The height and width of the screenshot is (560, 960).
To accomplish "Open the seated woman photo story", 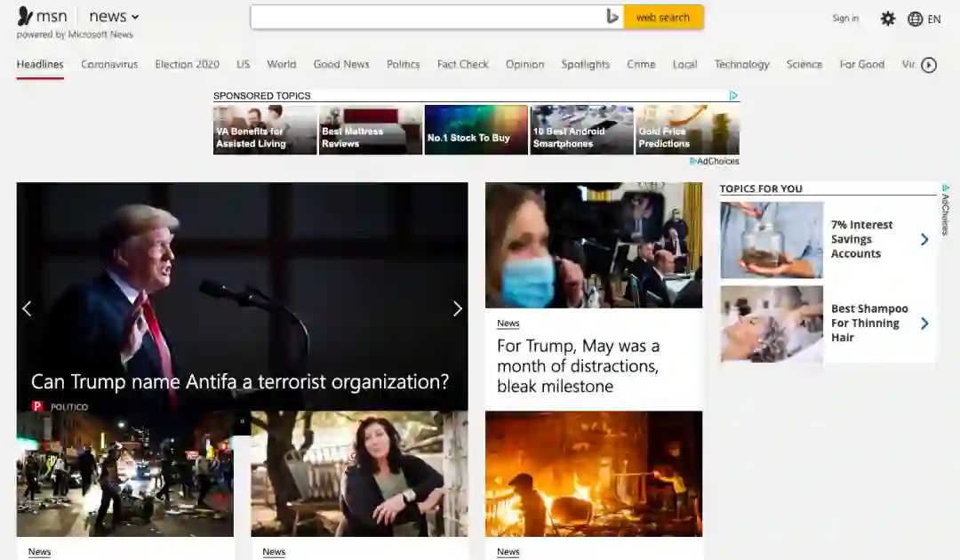I will pyautogui.click(x=359, y=475).
